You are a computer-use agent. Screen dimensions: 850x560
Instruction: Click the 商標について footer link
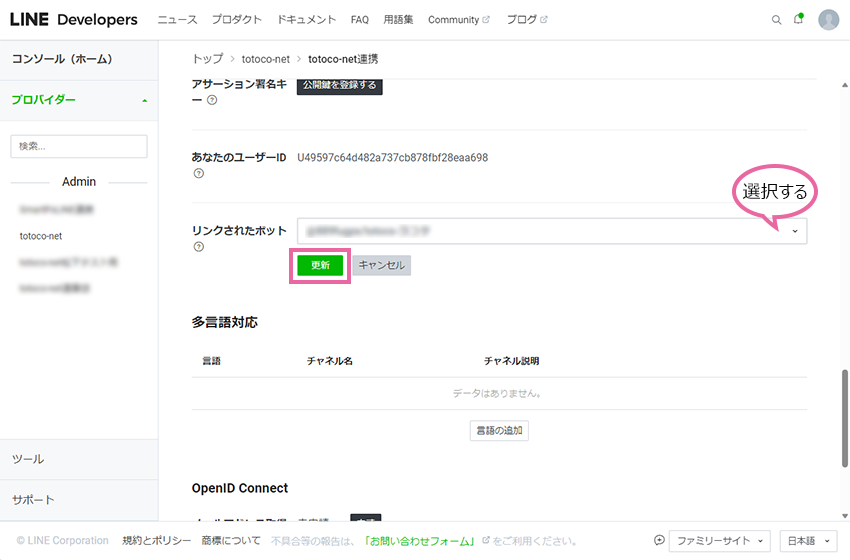pos(231,540)
